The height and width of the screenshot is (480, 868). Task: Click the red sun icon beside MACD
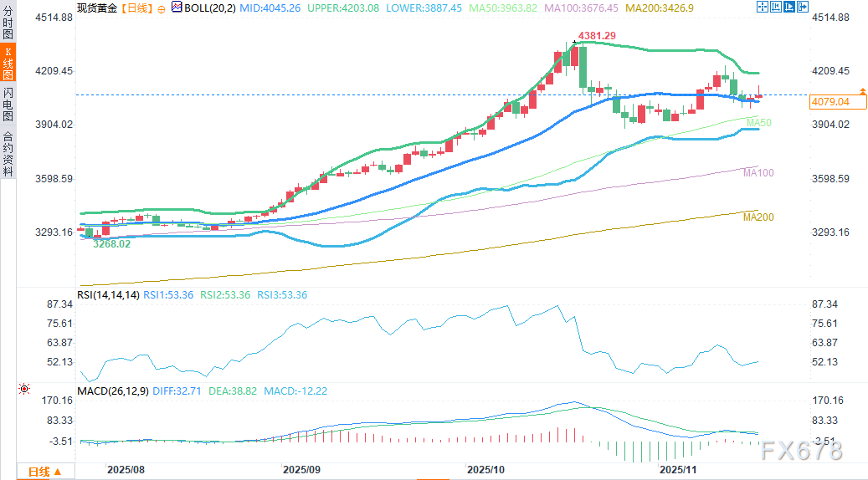(24, 389)
